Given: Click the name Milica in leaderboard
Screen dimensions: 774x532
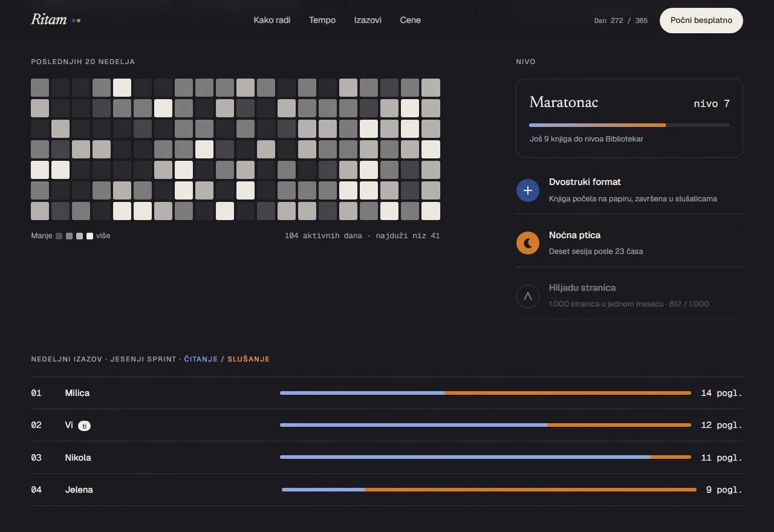Looking at the screenshot, I should point(77,393).
